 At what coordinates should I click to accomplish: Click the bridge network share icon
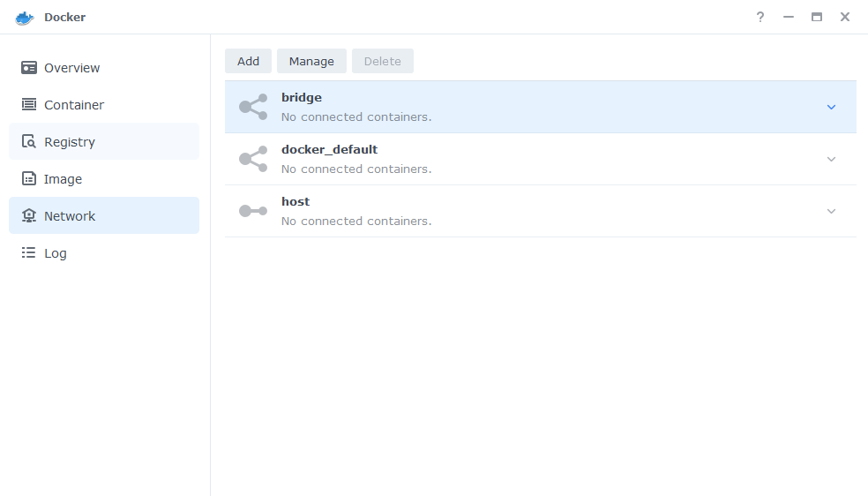(253, 107)
